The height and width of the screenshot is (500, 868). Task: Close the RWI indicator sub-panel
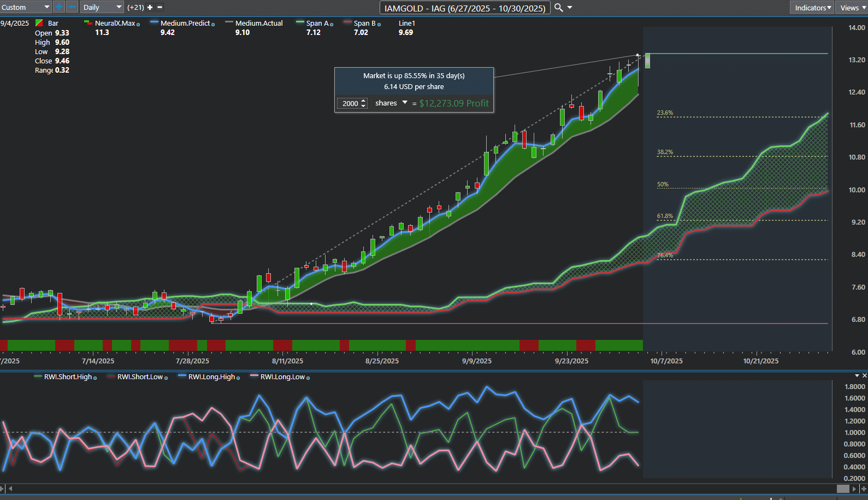(x=864, y=375)
